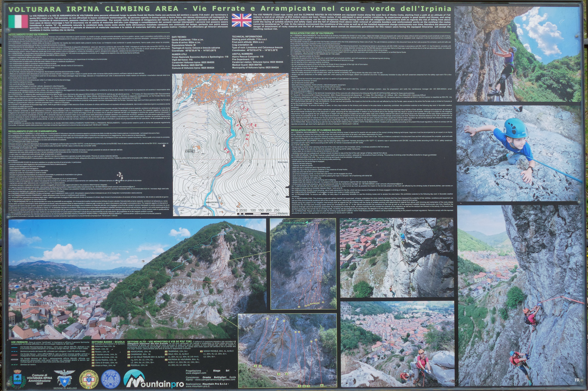Click the photo of woman in pink waving
The height and width of the screenshot is (391, 588).
tap(397, 344)
